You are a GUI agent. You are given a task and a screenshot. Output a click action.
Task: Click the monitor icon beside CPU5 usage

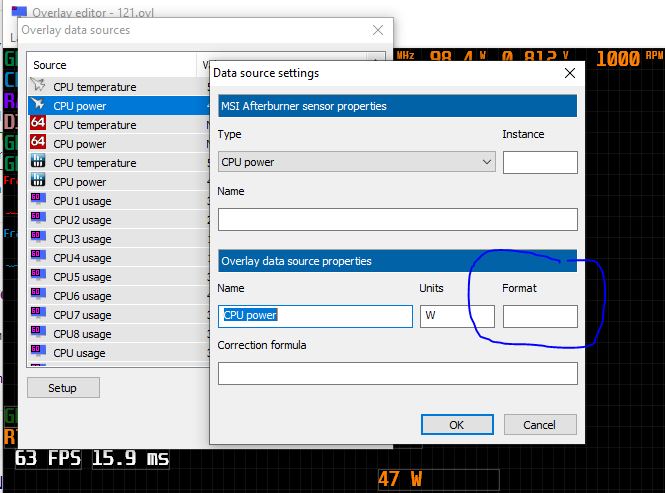pos(38,275)
